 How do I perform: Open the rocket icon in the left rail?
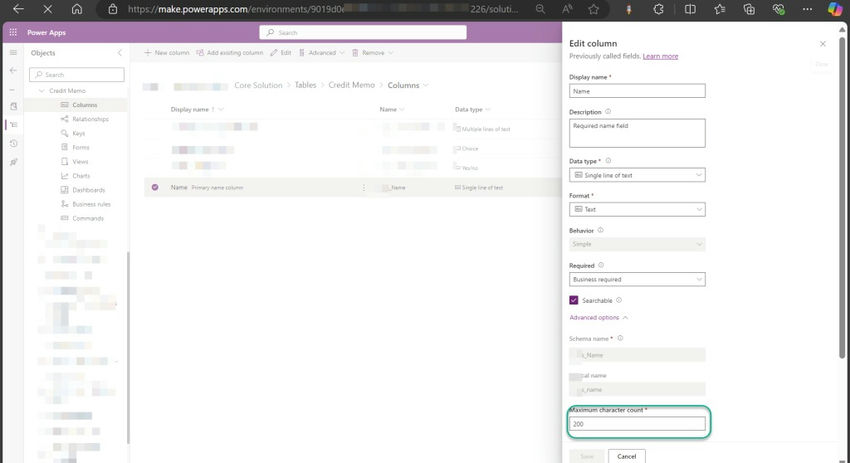coord(14,162)
